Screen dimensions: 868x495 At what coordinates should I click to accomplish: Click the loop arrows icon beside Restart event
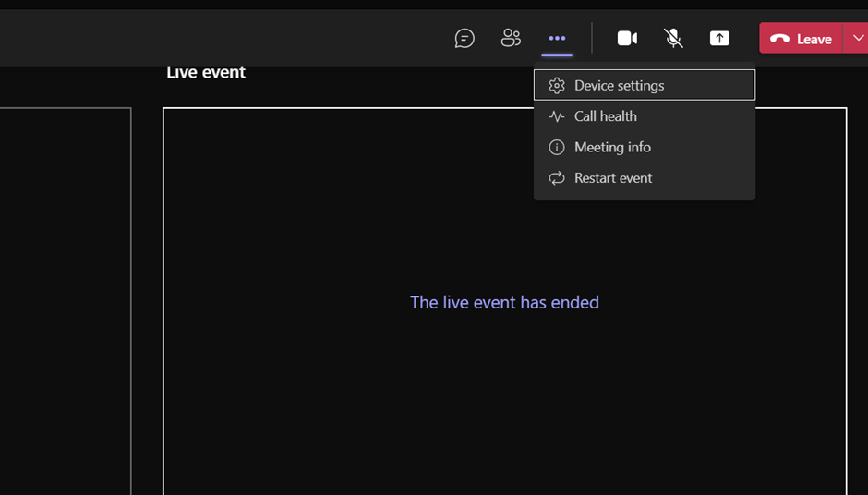point(557,178)
